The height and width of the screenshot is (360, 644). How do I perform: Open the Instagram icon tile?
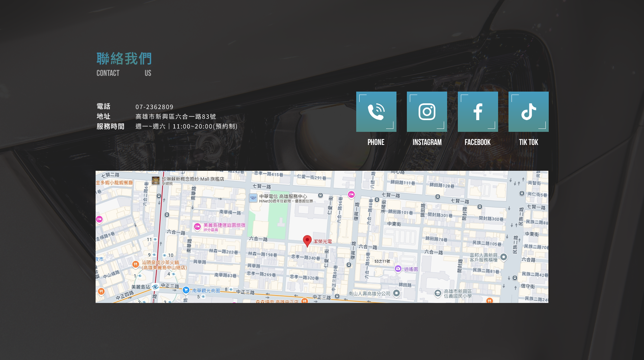(x=427, y=112)
